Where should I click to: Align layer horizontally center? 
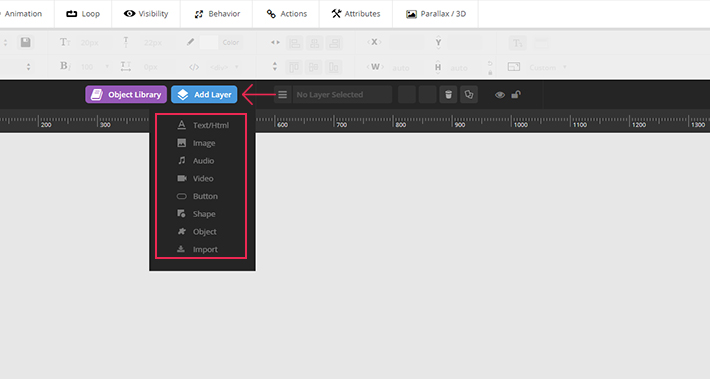tap(314, 43)
